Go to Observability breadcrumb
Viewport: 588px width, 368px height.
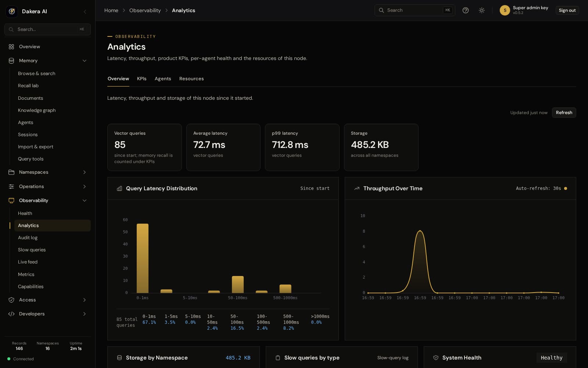(145, 10)
